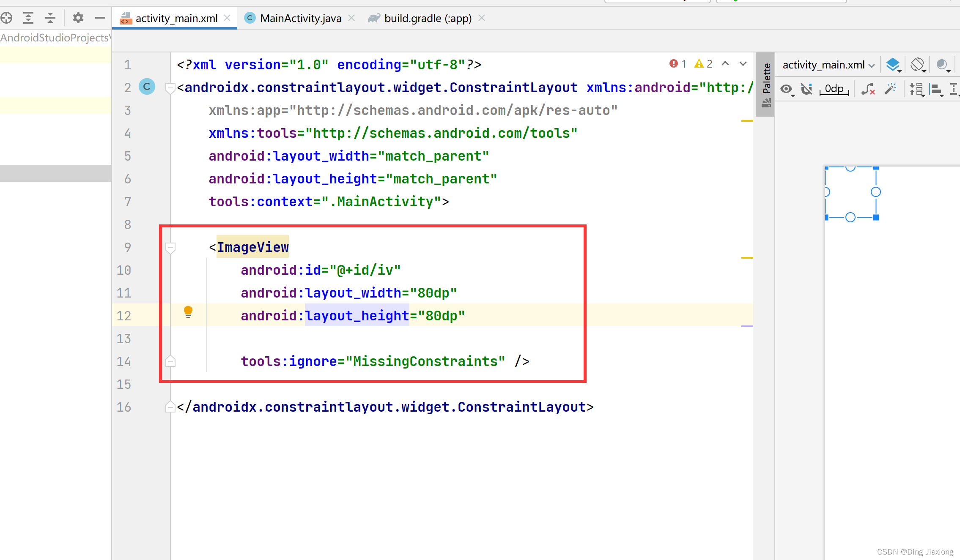Click the default margins 0dp field

click(x=834, y=89)
